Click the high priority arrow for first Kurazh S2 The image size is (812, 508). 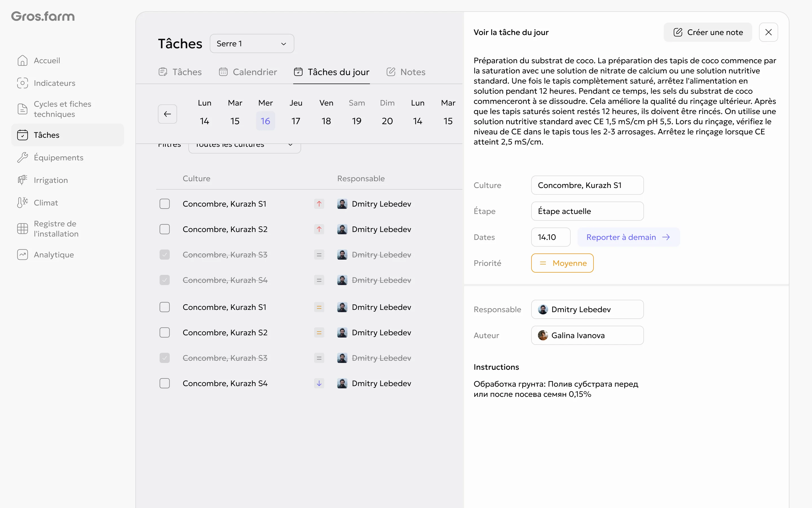tap(319, 229)
